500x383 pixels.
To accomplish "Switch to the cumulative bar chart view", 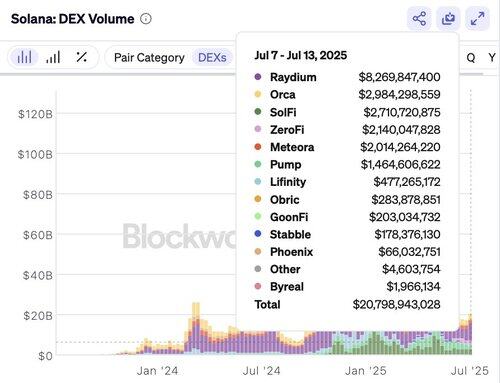I will pos(53,57).
